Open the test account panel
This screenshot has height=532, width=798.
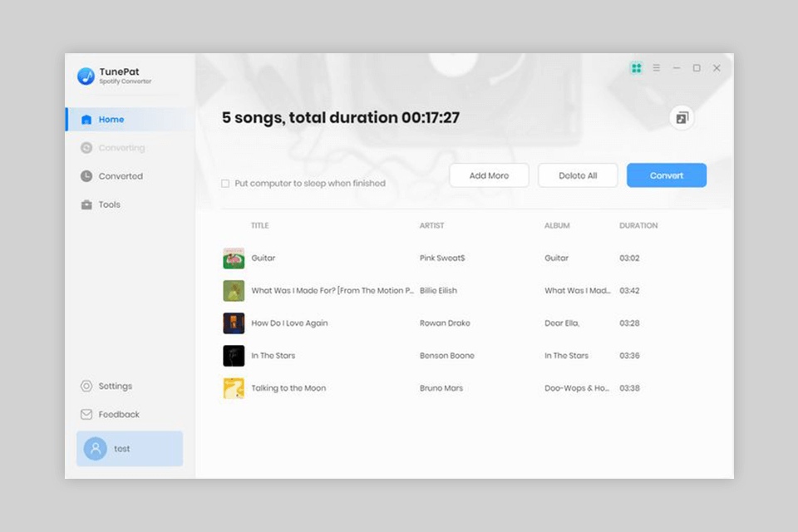[x=130, y=449]
